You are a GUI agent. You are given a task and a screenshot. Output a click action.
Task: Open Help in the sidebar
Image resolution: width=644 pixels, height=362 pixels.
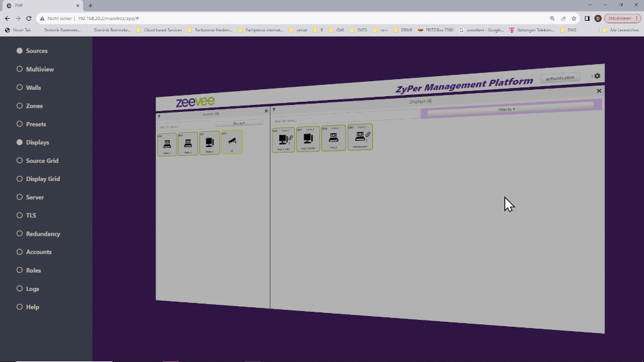click(x=28, y=307)
